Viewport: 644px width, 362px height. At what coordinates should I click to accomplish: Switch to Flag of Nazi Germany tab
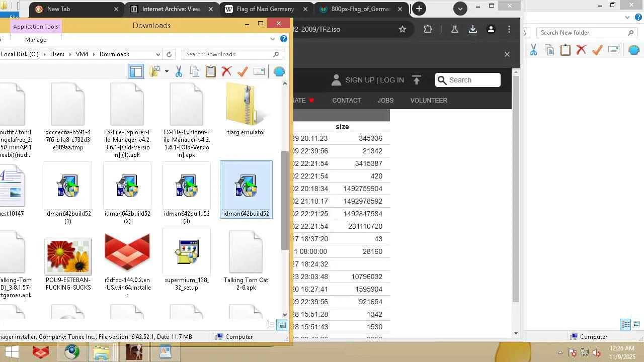pyautogui.click(x=266, y=9)
